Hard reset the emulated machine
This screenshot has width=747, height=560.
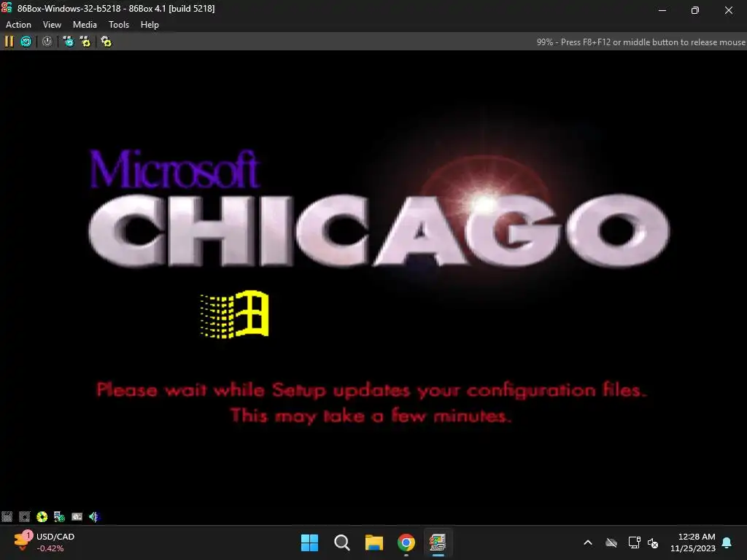pyautogui.click(x=26, y=42)
